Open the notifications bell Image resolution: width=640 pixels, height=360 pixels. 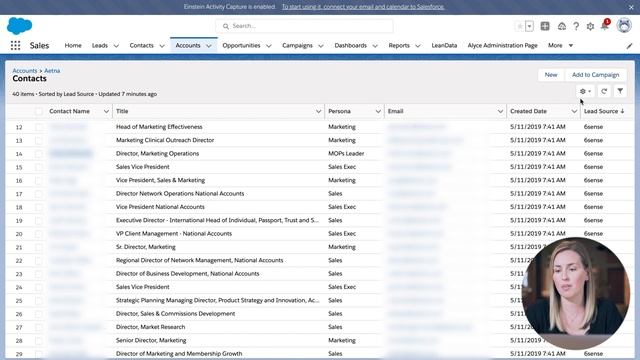(605, 26)
